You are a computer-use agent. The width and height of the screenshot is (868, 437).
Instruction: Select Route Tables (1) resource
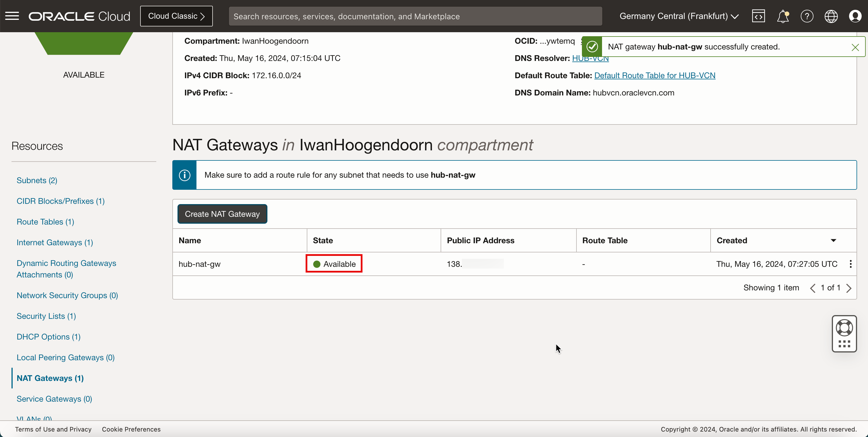pos(45,222)
